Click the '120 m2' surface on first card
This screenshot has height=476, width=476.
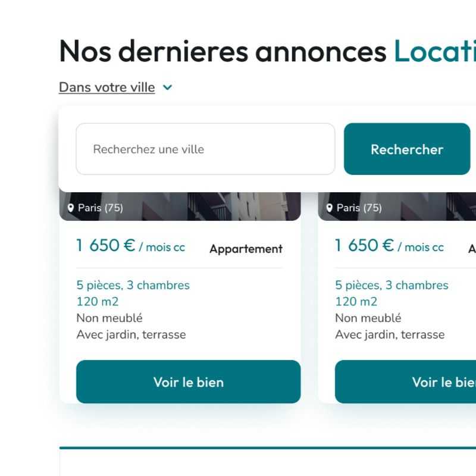point(98,302)
